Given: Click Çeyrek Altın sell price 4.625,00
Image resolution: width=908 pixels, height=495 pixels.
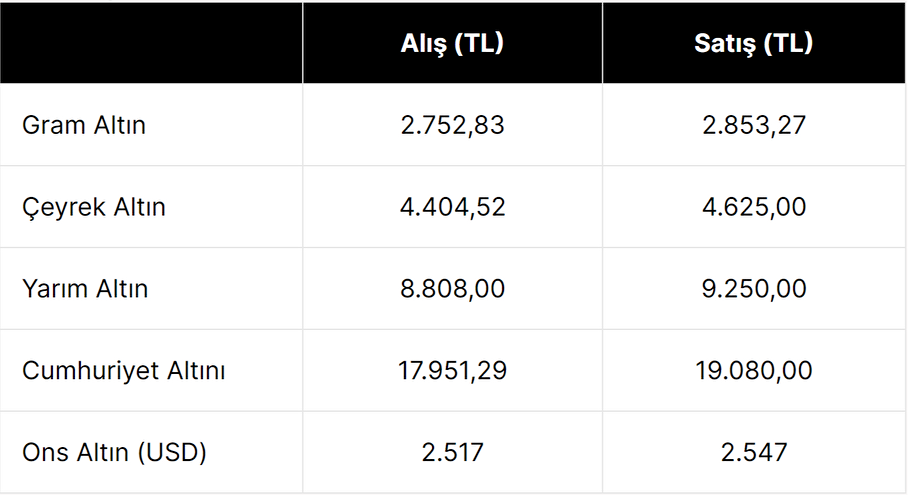Looking at the screenshot, I should pos(754,207).
